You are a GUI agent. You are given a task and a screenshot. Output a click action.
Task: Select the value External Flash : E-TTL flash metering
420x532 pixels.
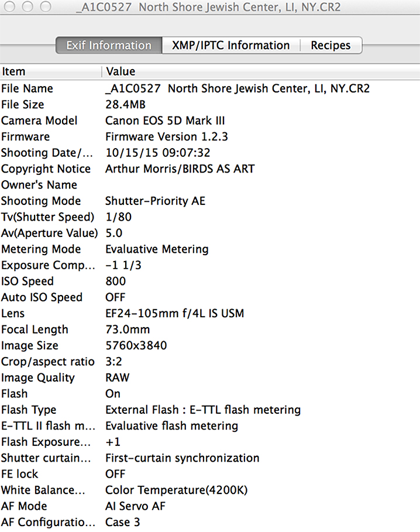pos(203,410)
